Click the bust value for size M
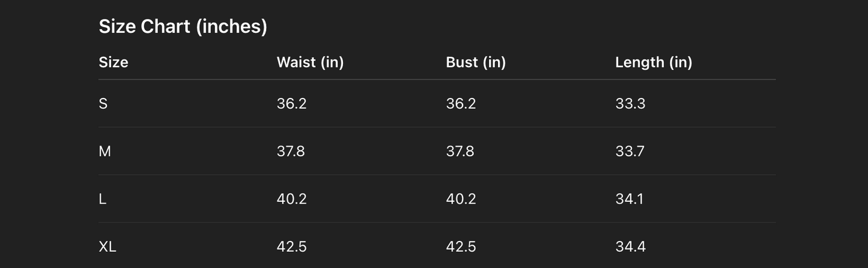The image size is (868, 268). pyautogui.click(x=460, y=151)
